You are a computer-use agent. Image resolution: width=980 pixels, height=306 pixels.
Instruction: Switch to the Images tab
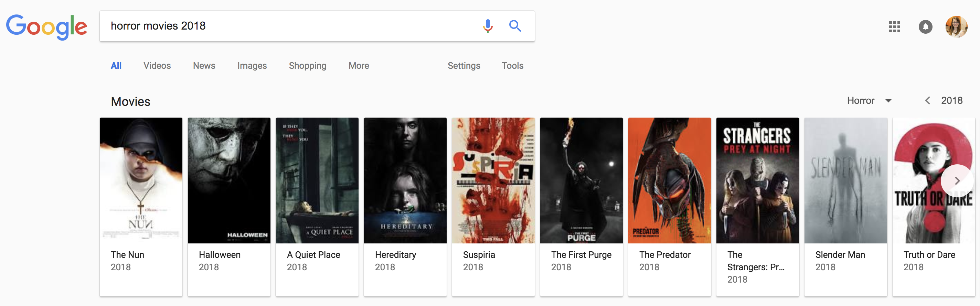pyautogui.click(x=252, y=66)
